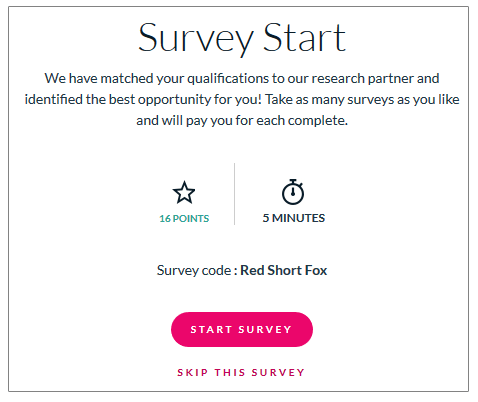478x402 pixels.
Task: Click the word "Survey" in the heading
Action: pyautogui.click(x=196, y=38)
